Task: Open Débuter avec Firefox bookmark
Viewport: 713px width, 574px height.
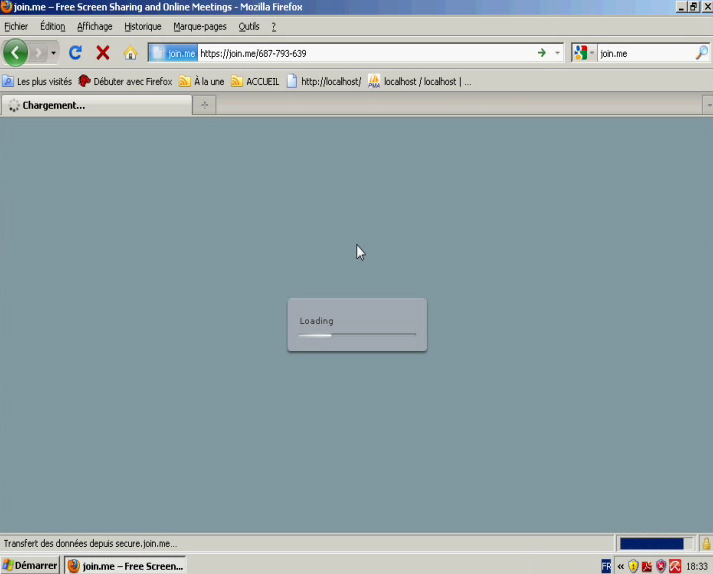Action: (x=126, y=81)
